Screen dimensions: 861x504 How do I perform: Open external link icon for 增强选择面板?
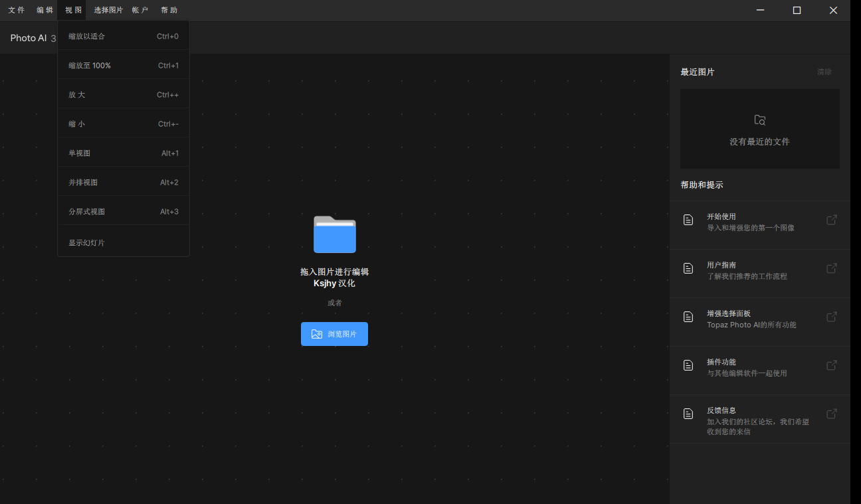click(x=831, y=317)
